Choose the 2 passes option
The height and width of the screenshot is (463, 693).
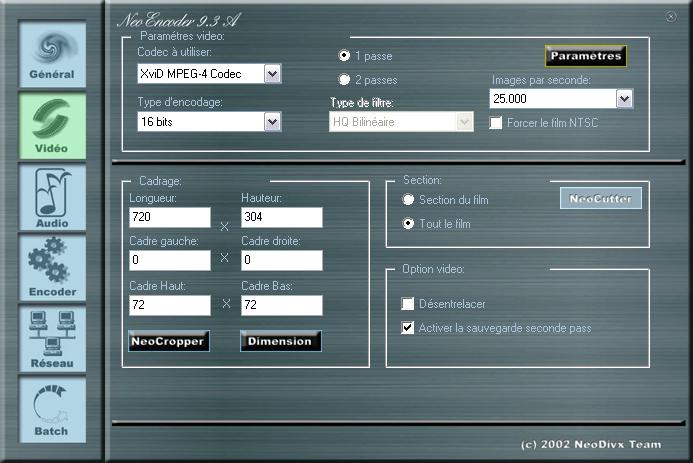click(x=345, y=80)
